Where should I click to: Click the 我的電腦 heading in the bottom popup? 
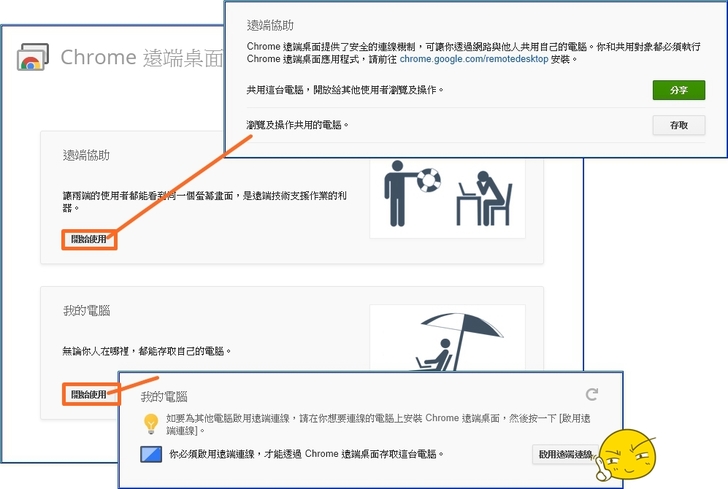pyautogui.click(x=164, y=397)
